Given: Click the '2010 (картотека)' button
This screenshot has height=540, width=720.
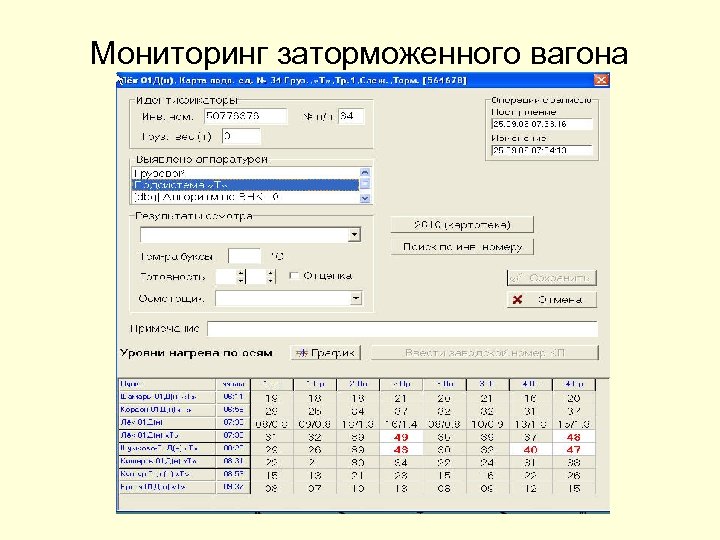Looking at the screenshot, I should click(x=462, y=225).
